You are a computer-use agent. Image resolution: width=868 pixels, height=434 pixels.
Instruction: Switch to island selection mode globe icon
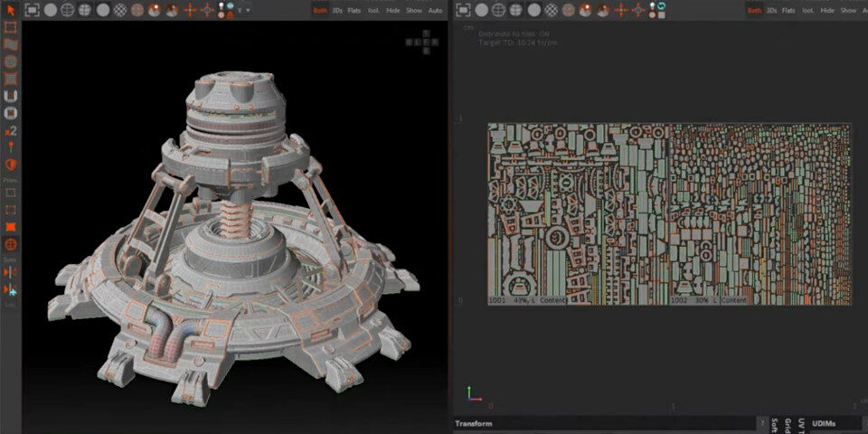coord(11,244)
